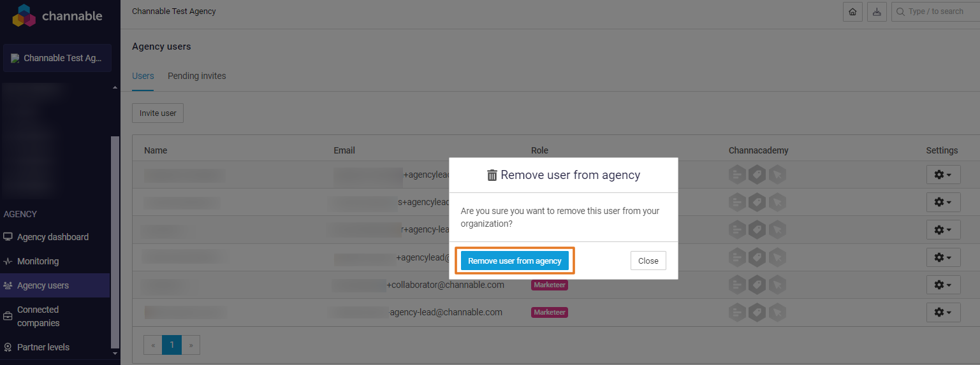Click the Agency users people icon

coord(8,285)
